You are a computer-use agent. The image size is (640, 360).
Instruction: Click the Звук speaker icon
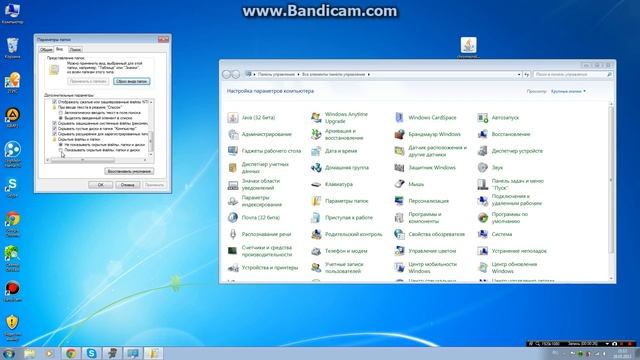[x=483, y=168]
